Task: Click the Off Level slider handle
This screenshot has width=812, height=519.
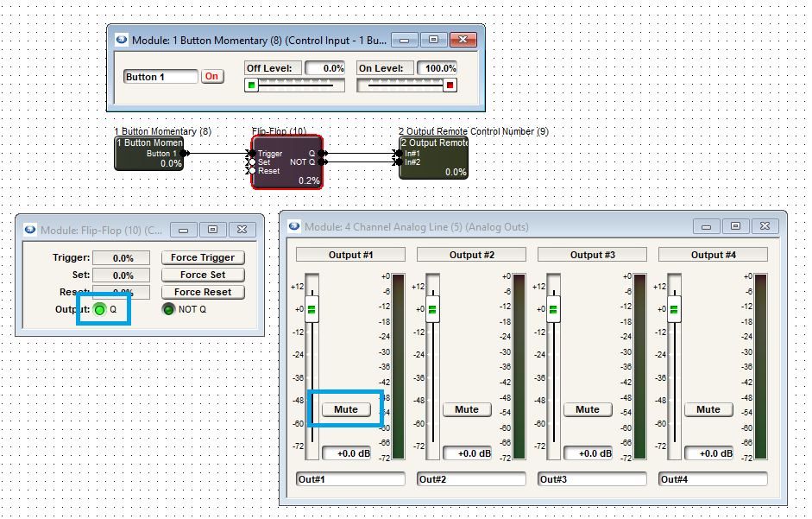Action: click(x=252, y=85)
